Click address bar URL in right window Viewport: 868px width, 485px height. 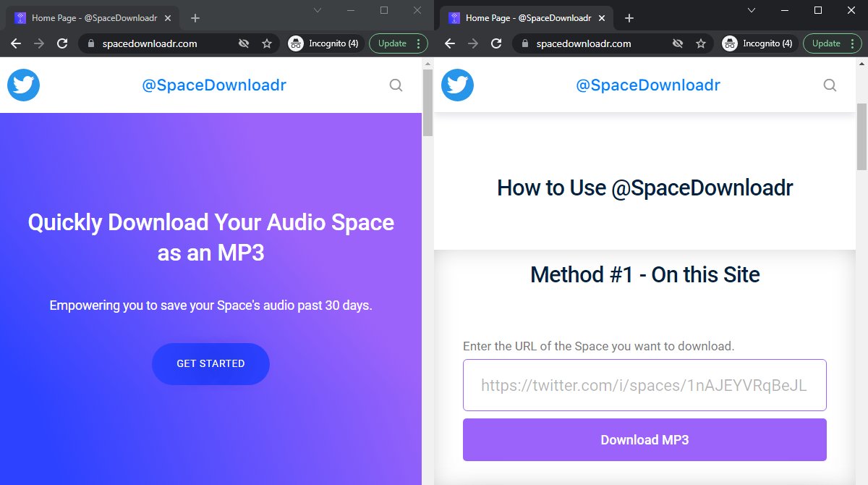583,43
